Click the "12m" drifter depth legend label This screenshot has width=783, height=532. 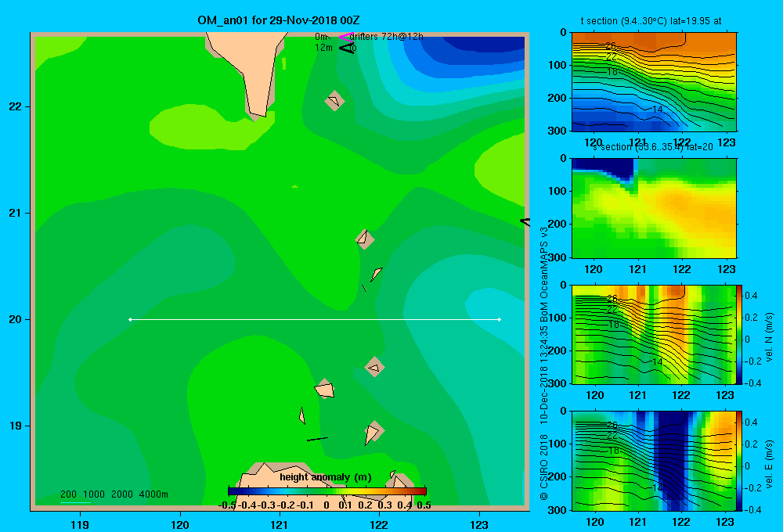pos(323,48)
